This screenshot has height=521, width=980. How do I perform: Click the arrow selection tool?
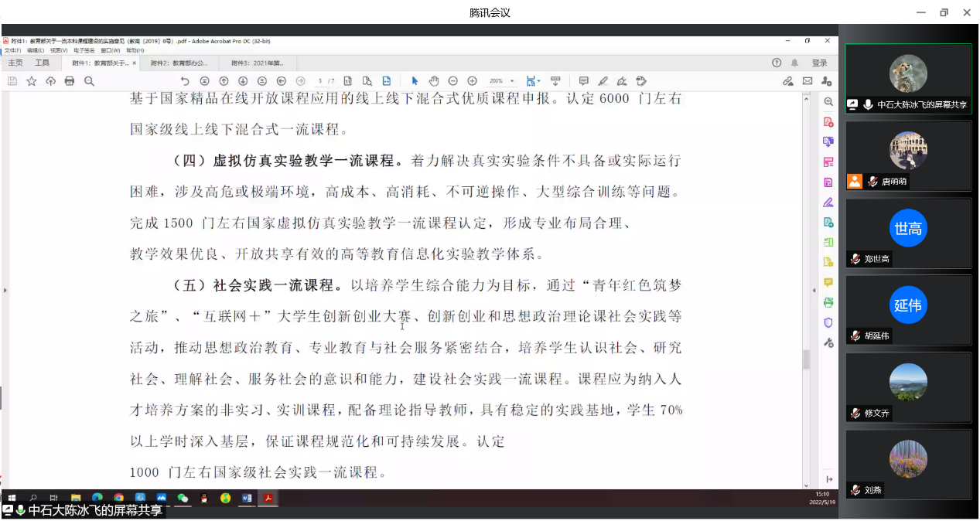[415, 81]
